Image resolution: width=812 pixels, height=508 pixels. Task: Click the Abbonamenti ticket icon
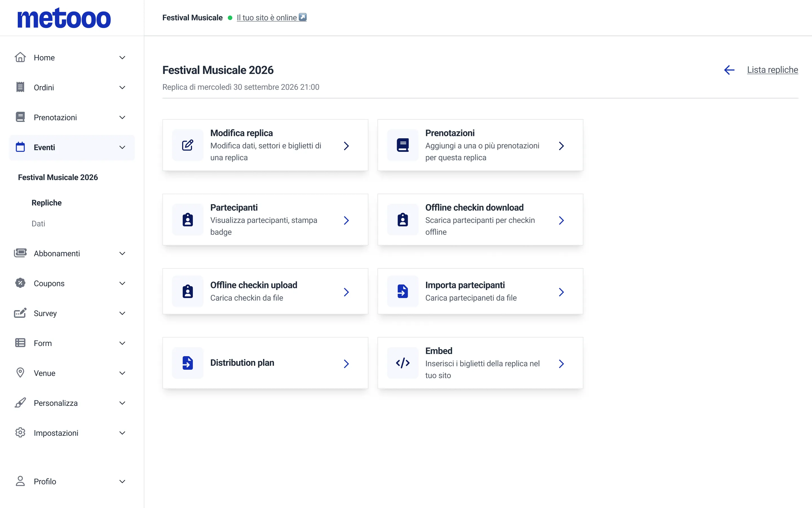click(x=20, y=253)
